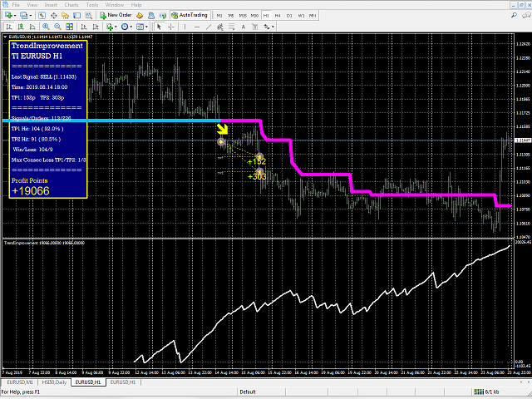This screenshot has width=532, height=399.
Task: Open the new chart dropdown arrow
Action: coord(15,16)
